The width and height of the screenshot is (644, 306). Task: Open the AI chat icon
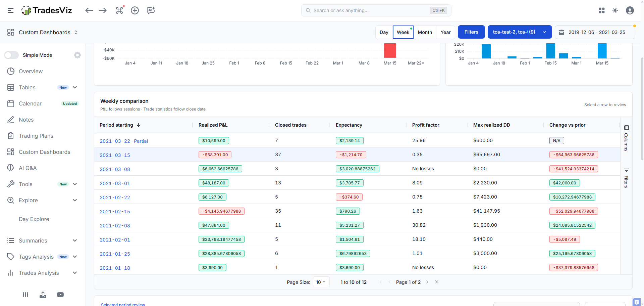click(x=151, y=10)
